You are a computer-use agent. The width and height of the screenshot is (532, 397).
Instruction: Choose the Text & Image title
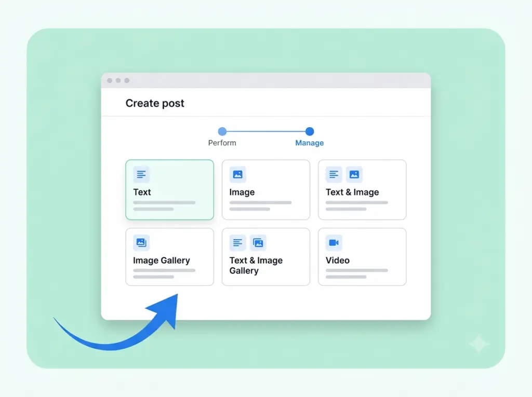(x=352, y=192)
